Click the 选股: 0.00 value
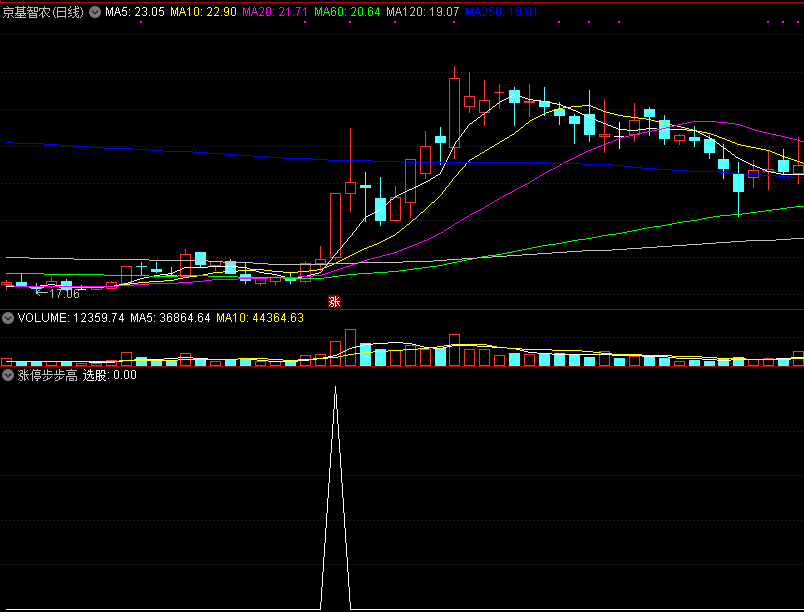Viewport: 804px width, 612px height. 110,375
